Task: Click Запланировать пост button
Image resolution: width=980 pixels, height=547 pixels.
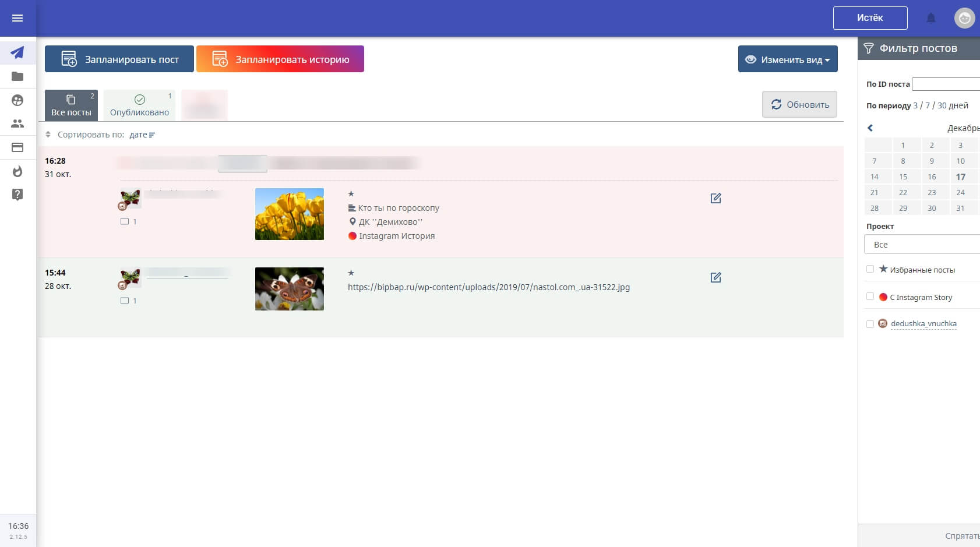Action: coord(119,59)
